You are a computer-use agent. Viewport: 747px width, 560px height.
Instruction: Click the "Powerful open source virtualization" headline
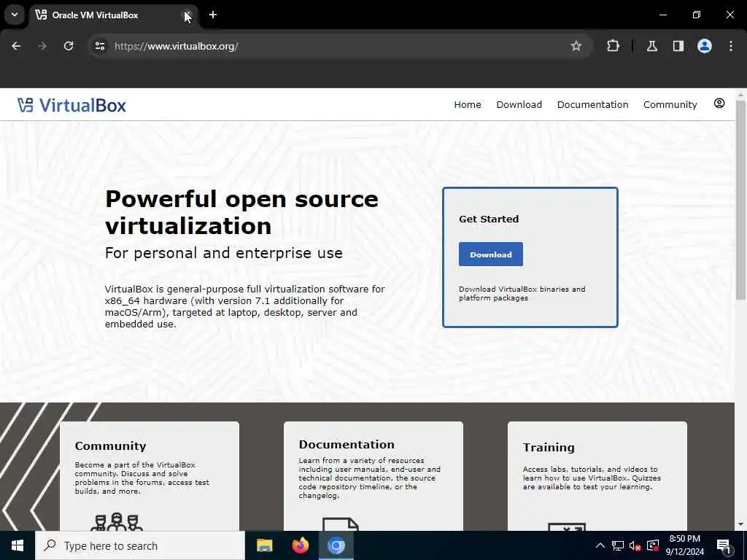point(241,212)
